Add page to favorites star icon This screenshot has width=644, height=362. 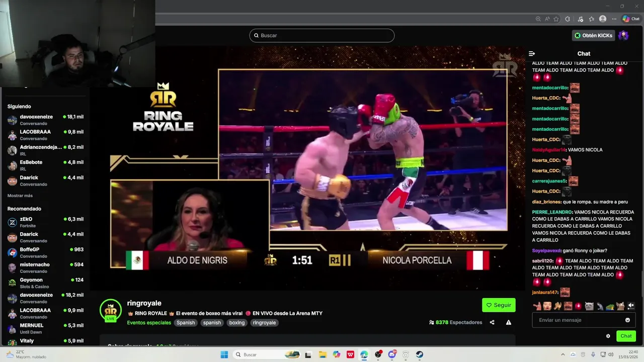[x=556, y=19]
